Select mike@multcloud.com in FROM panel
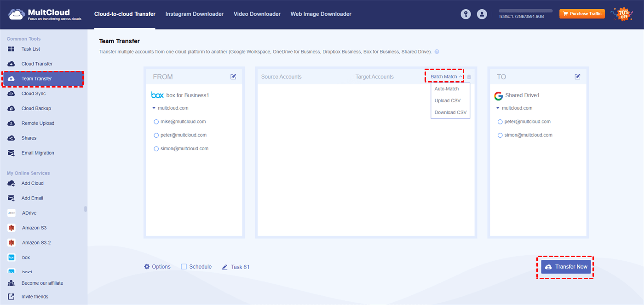Viewport: 644px width, 305px height. tap(156, 122)
